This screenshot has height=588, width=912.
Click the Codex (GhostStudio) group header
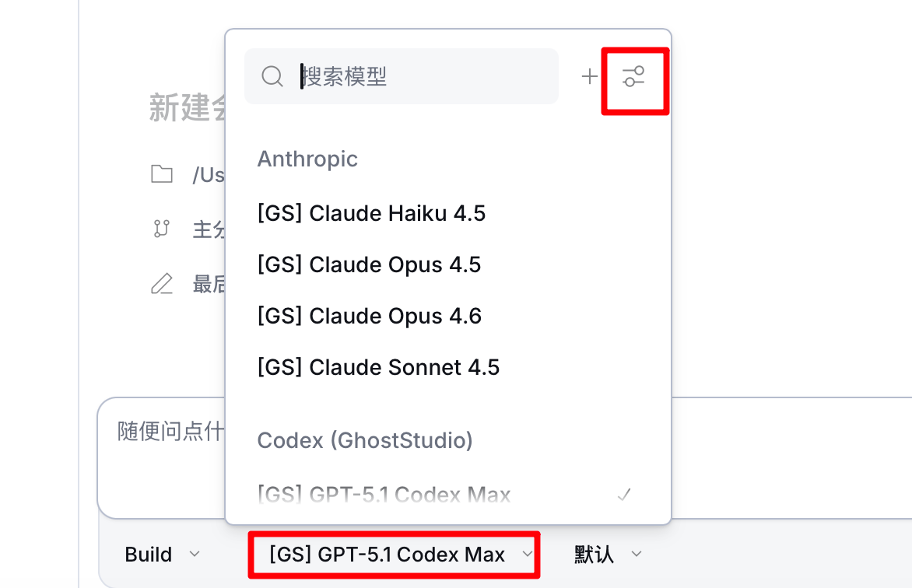pos(365,440)
